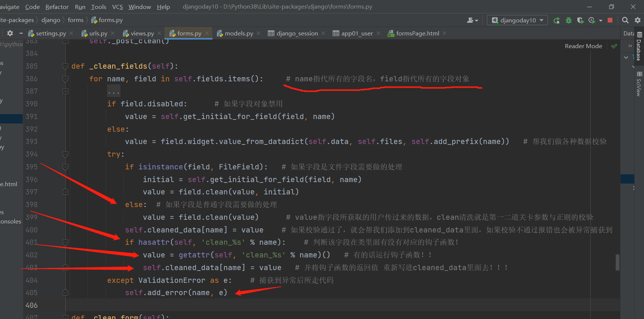
Task: Open Search Everywhere magnifier
Action: point(625,20)
